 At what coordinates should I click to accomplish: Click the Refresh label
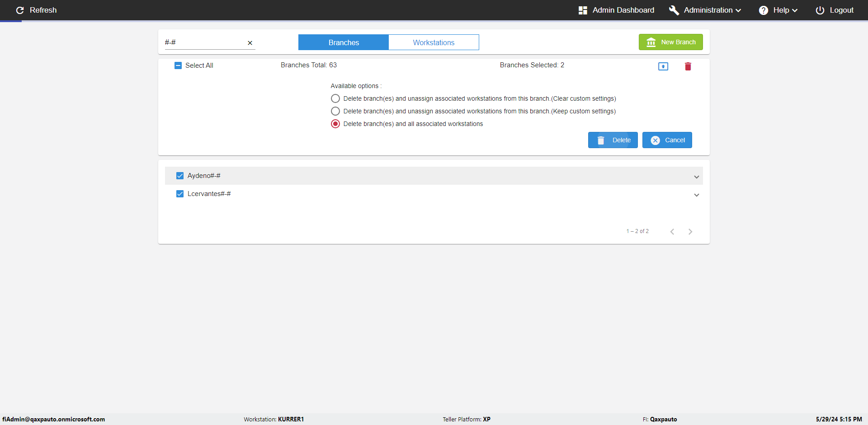[43, 10]
